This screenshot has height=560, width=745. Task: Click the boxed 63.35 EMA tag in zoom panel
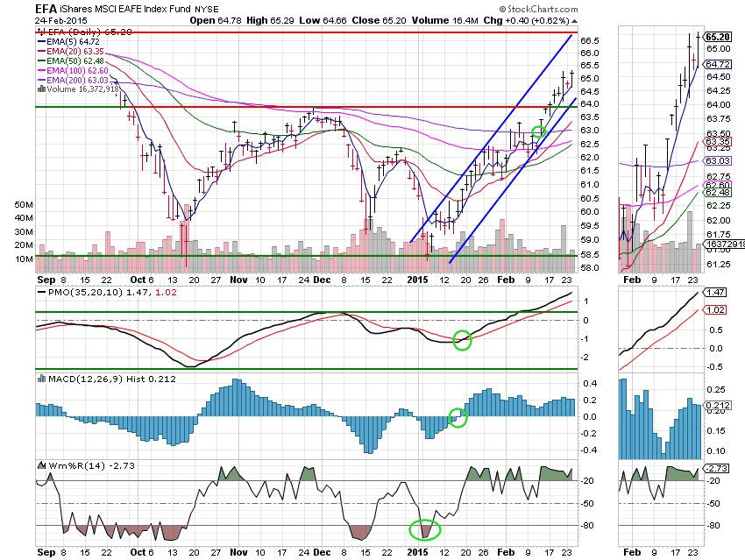click(x=718, y=142)
